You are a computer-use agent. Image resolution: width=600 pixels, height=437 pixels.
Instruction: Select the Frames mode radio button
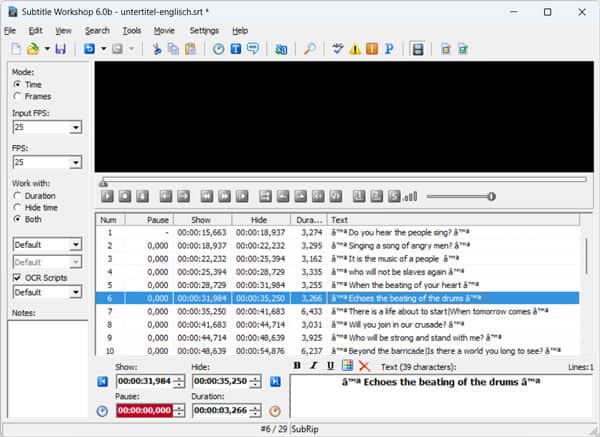click(x=17, y=96)
